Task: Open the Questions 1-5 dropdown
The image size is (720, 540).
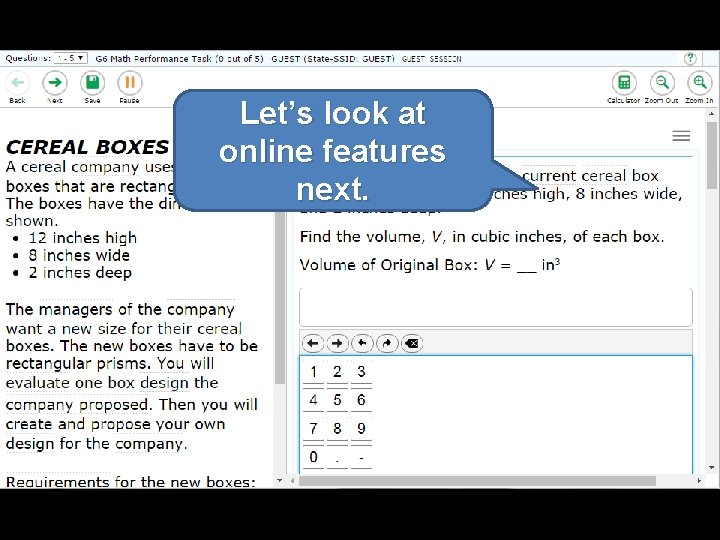Action: click(x=70, y=58)
